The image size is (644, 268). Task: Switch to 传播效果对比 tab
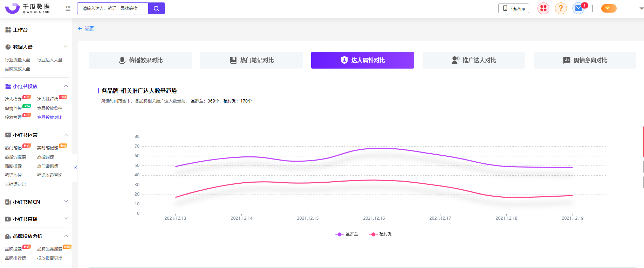(140, 60)
